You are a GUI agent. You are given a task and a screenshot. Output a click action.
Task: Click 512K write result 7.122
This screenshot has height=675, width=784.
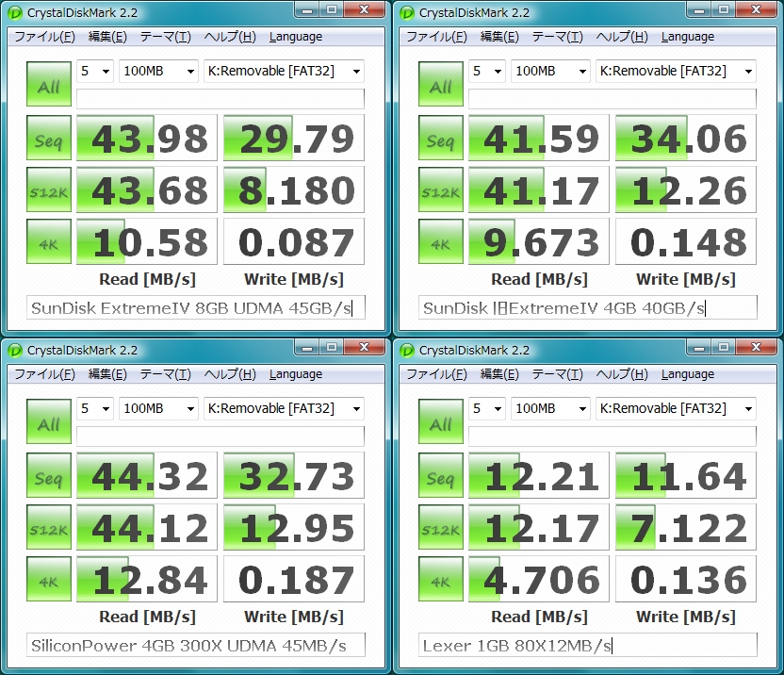(686, 527)
